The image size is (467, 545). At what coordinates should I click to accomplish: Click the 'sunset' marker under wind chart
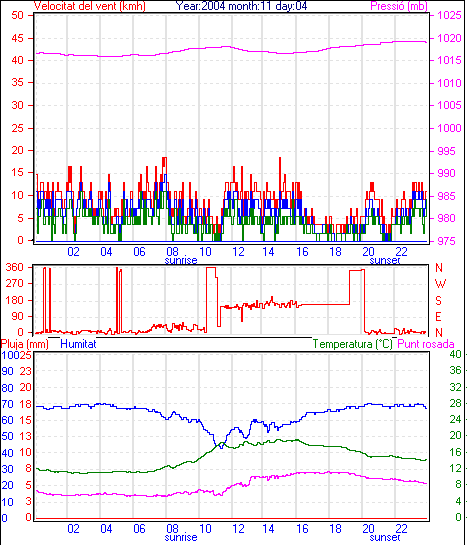coord(385,260)
